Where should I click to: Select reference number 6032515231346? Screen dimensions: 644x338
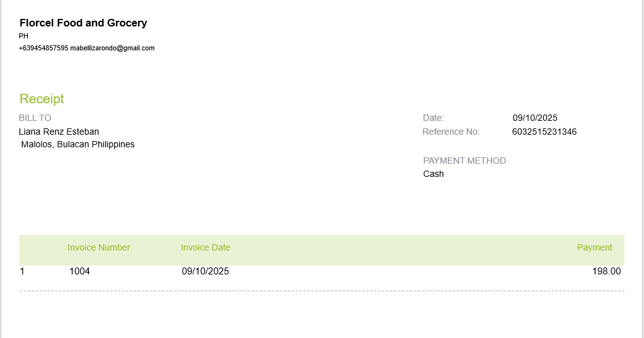544,132
